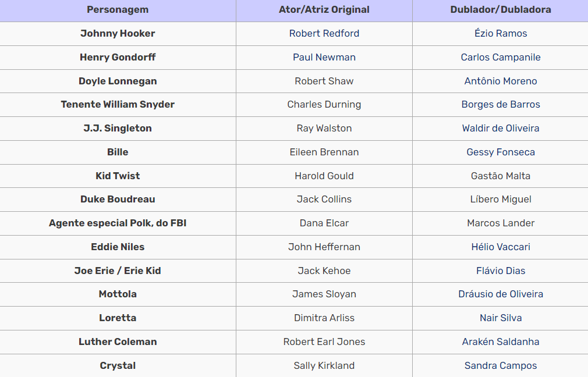
Task: Click the Carlos Campanile link
Action: point(501,57)
